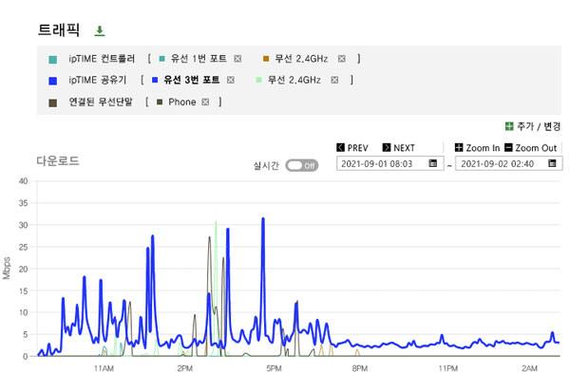Remove 유선 1번 포트 with its X icon
Screen dimensions: 570x392
pyautogui.click(x=237, y=59)
